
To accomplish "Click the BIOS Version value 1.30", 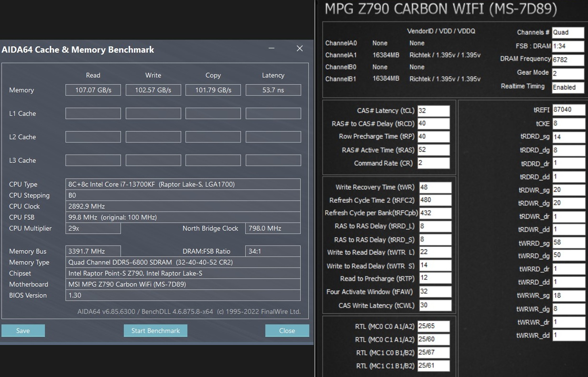I will (183, 295).
